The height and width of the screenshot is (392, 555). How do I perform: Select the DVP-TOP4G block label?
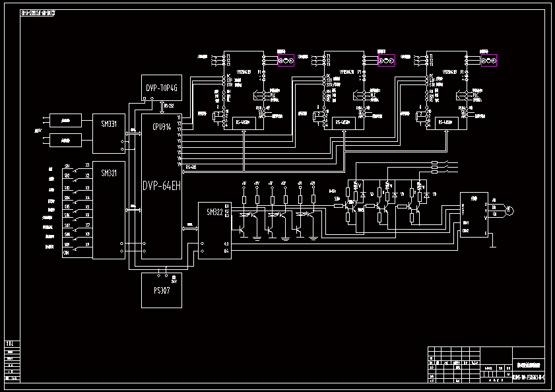162,88
